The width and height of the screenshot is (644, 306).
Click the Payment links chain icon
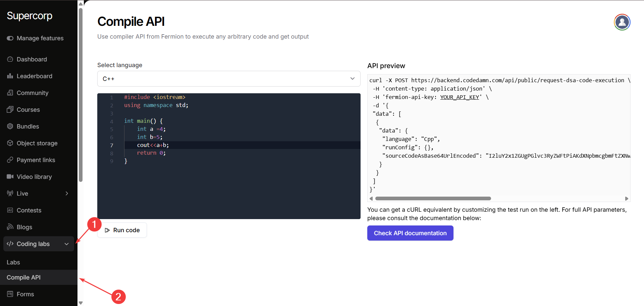pyautogui.click(x=10, y=160)
